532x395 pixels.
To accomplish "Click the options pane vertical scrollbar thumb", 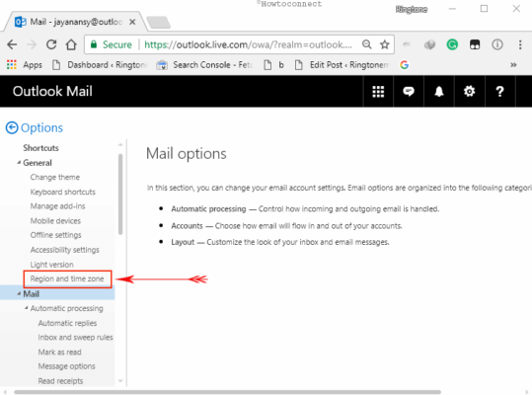I will (x=120, y=195).
